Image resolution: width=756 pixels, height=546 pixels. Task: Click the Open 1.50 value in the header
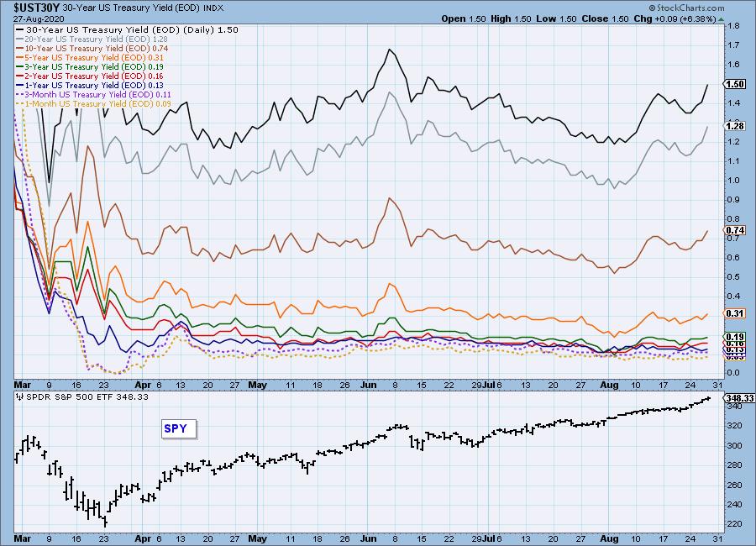464,18
